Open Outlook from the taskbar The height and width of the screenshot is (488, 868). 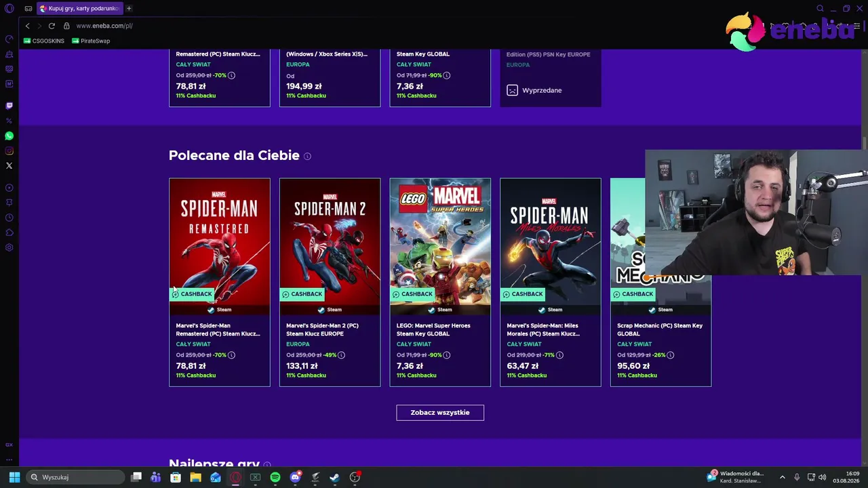point(216,477)
